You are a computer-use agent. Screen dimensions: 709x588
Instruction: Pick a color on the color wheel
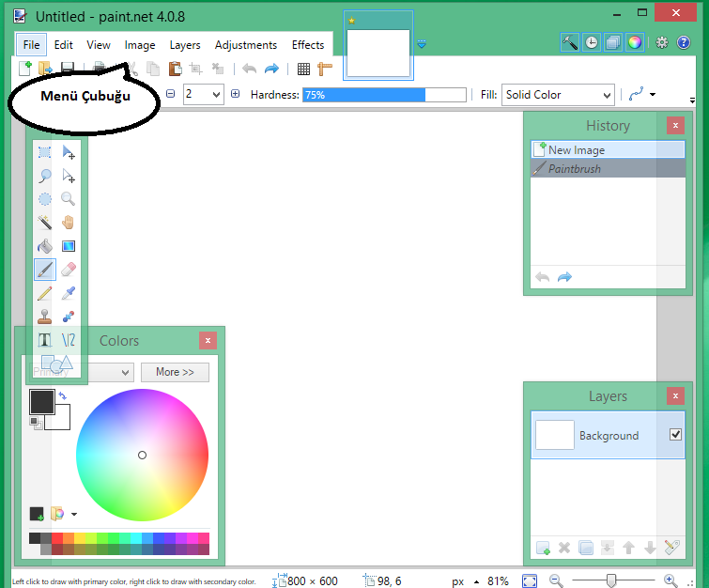pos(142,455)
